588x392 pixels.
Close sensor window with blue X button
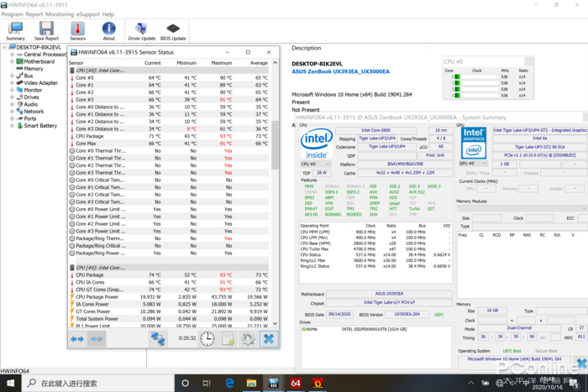pyautogui.click(x=268, y=338)
